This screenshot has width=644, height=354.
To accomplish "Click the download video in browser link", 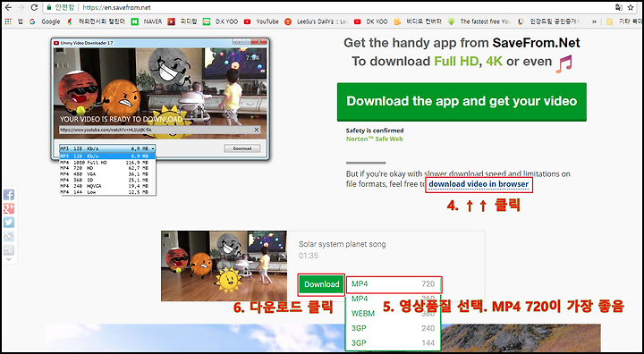I will click(x=479, y=184).
